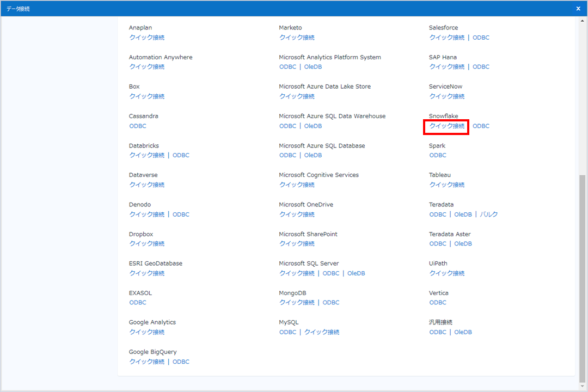The height and width of the screenshot is (392, 588).
Task: Open Anaplan クイック接続 link
Action: pos(146,38)
